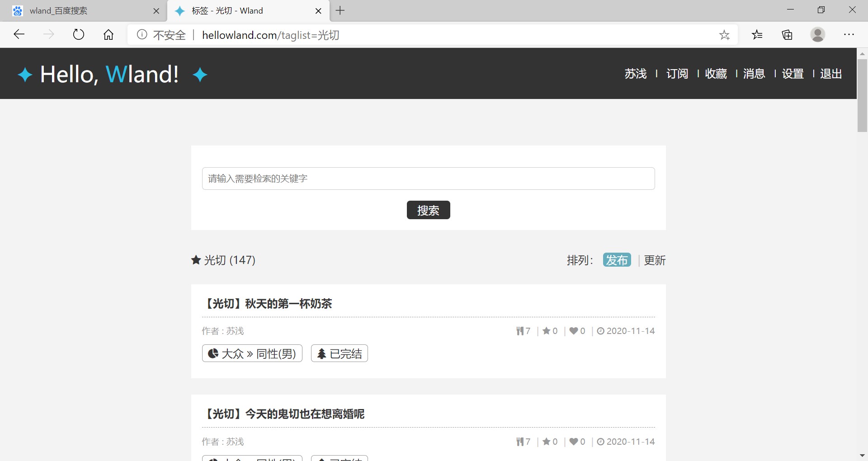
Task: Open the browser profile avatar
Action: click(x=817, y=34)
